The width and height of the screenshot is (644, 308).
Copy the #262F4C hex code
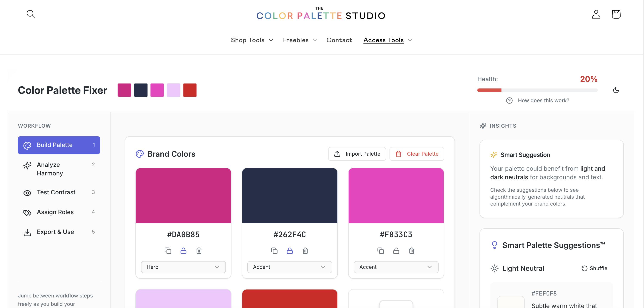coord(274,251)
